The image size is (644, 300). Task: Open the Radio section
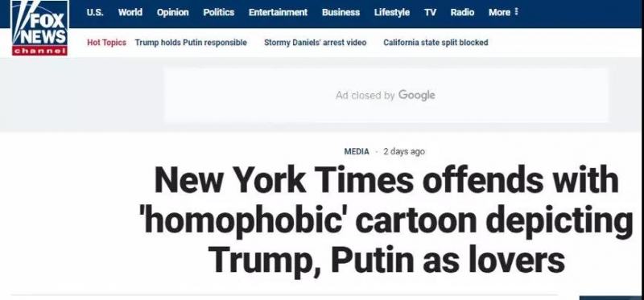click(x=462, y=12)
